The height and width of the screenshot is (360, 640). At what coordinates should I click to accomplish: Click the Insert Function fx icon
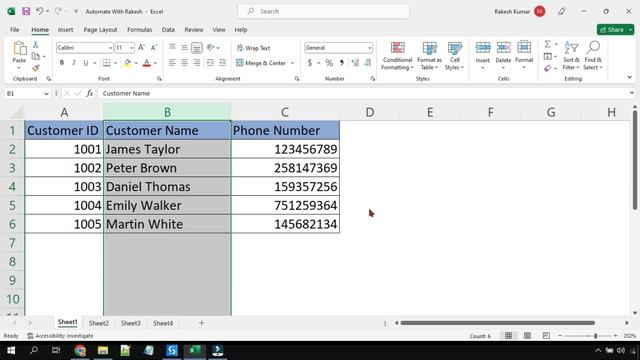(89, 93)
